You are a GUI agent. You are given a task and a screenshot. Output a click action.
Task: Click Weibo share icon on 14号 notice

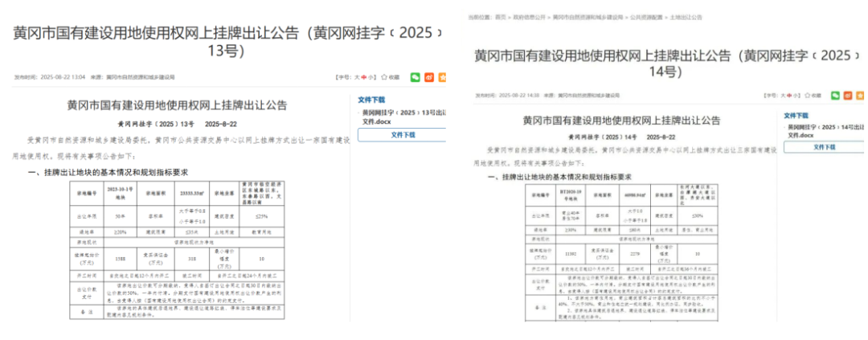850,95
